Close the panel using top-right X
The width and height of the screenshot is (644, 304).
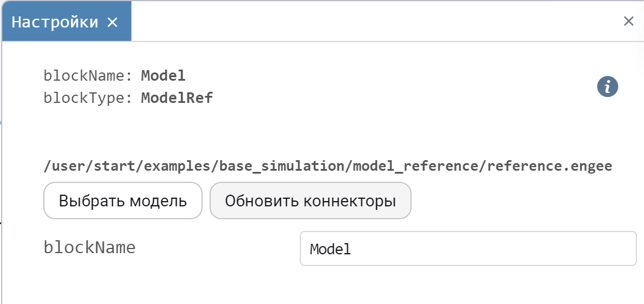628,22
